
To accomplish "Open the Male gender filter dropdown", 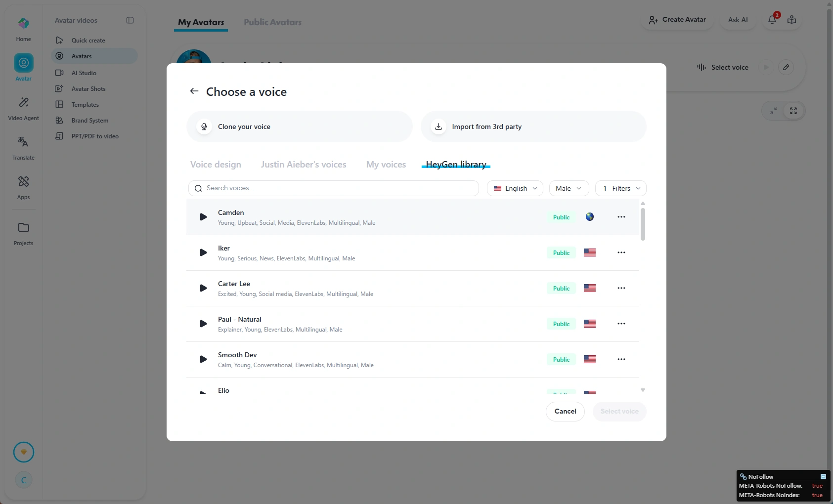I will [569, 188].
